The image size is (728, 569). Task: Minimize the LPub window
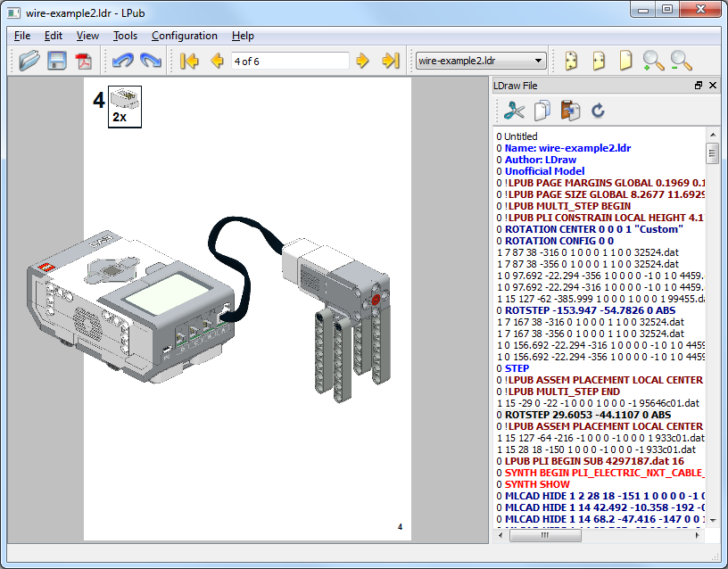(x=643, y=10)
